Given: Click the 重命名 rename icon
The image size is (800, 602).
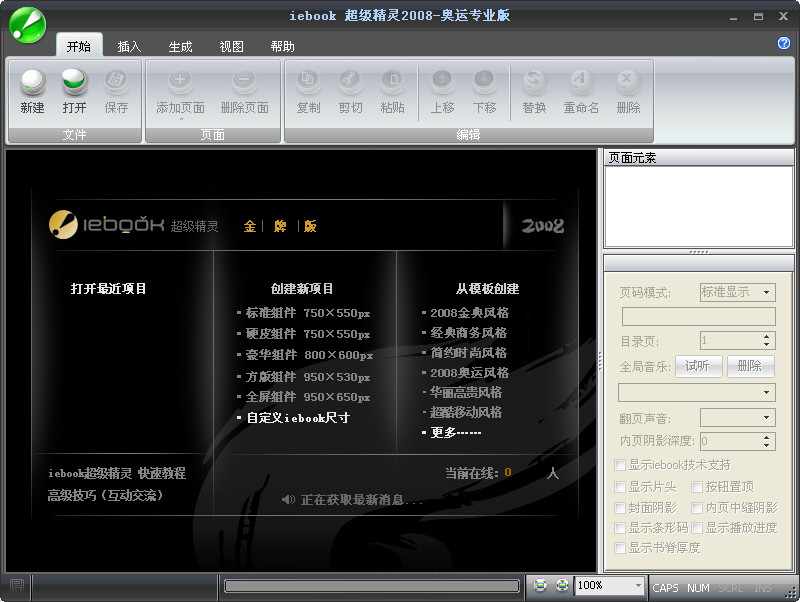Looking at the screenshot, I should pyautogui.click(x=581, y=81).
